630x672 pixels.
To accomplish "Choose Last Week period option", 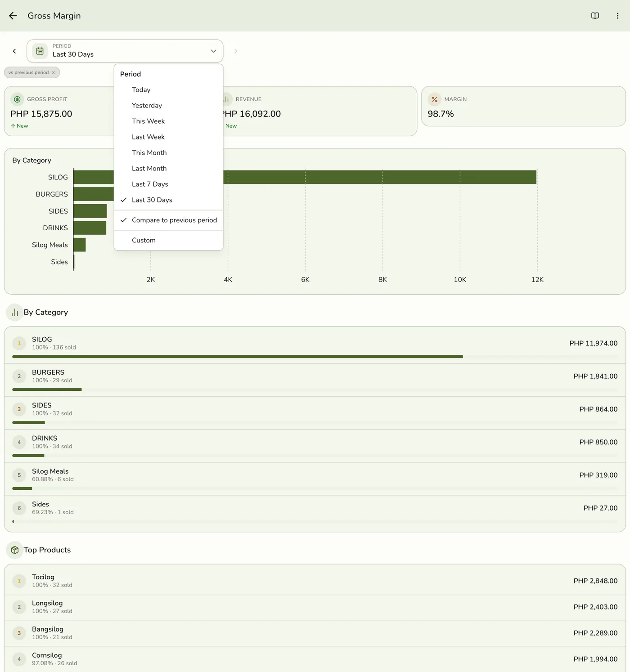I will coord(168,137).
